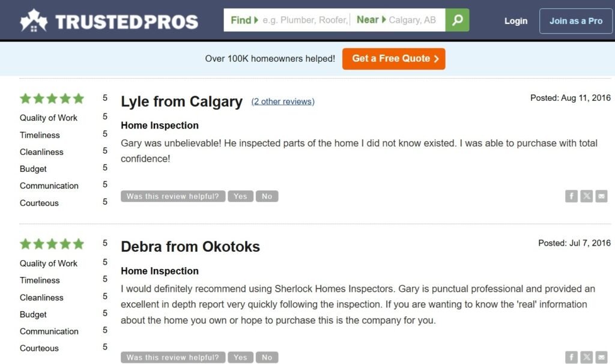Click the Get a Free Quote button
Image resolution: width=615 pixels, height=364 pixels.
(x=393, y=59)
